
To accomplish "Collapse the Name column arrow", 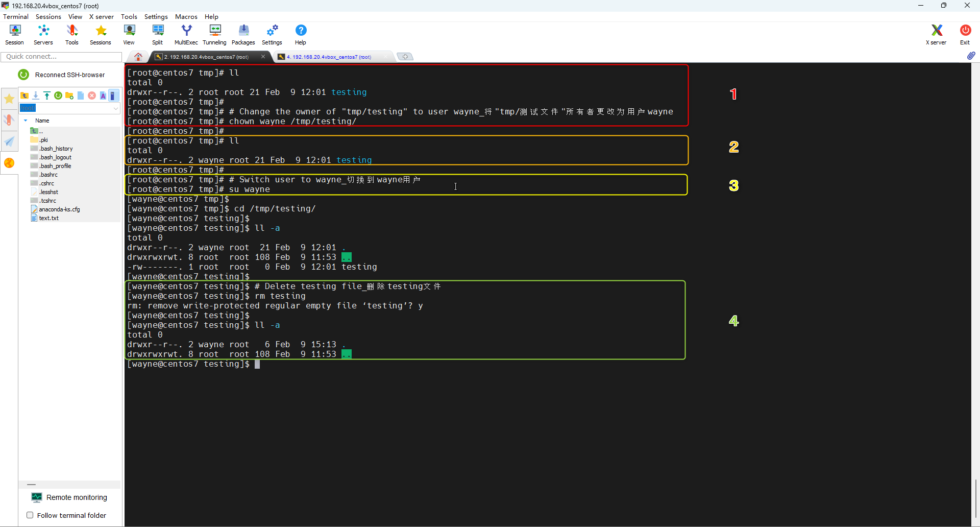I will [x=26, y=121].
